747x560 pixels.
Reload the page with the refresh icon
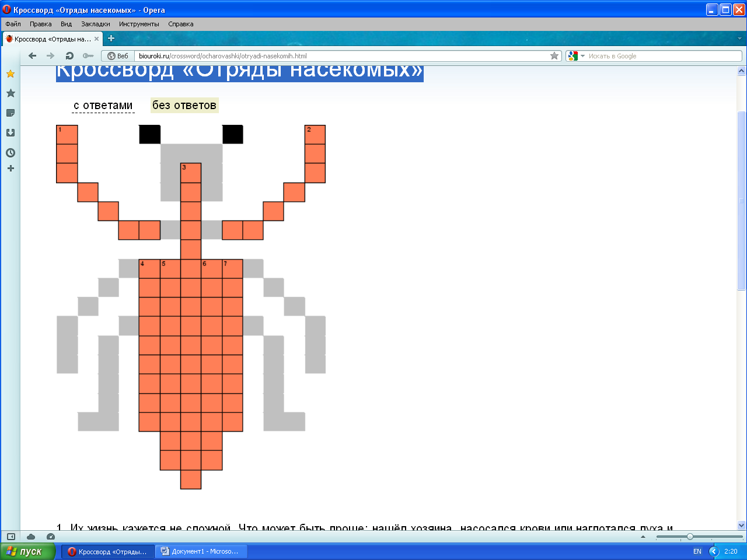click(69, 56)
